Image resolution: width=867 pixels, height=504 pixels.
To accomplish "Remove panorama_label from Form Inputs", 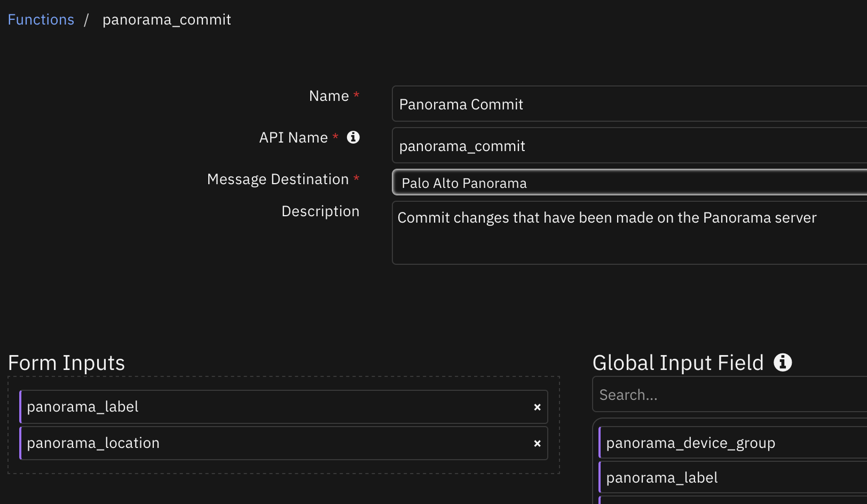I will click(x=537, y=407).
